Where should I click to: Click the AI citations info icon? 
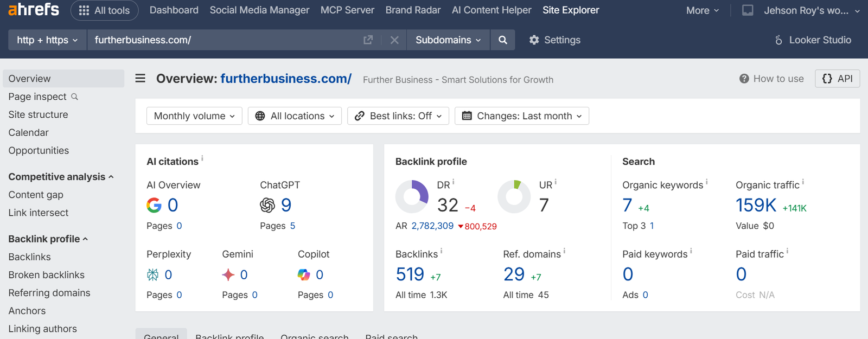coord(202,158)
